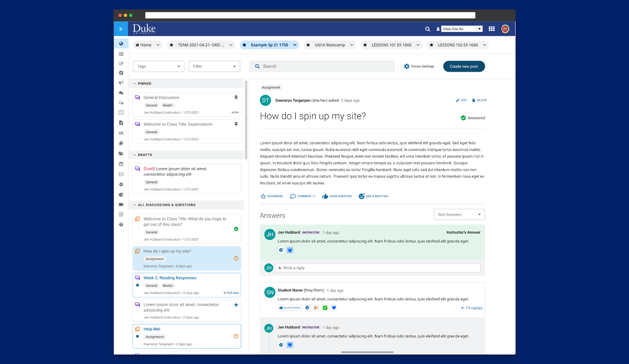Open the apps grid icon in header

491,29
